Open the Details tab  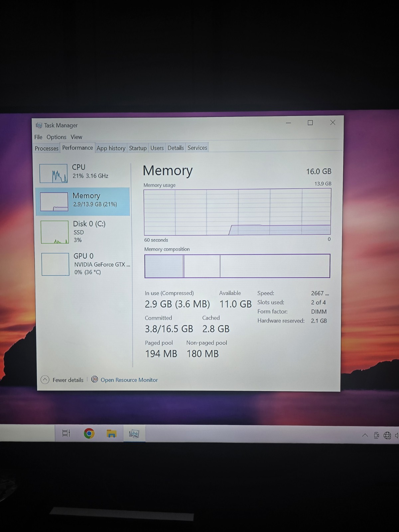176,148
